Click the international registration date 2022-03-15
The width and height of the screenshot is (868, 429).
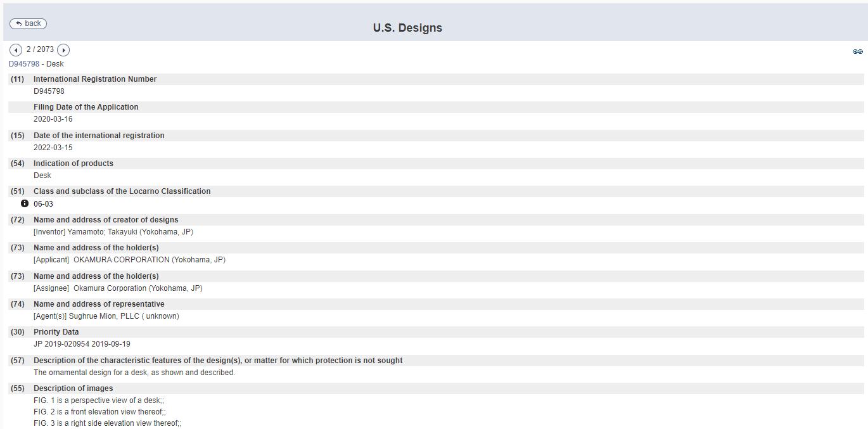(x=53, y=148)
